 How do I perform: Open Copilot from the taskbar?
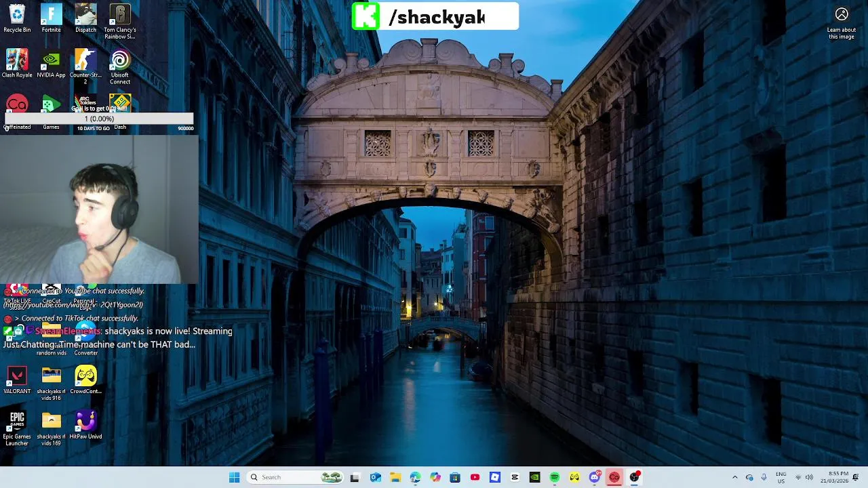coord(435,477)
